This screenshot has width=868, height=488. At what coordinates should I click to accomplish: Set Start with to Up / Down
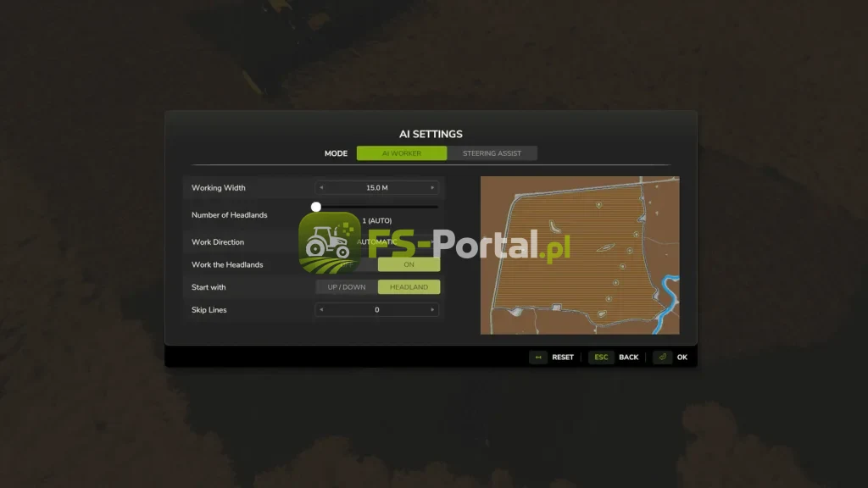pos(347,287)
